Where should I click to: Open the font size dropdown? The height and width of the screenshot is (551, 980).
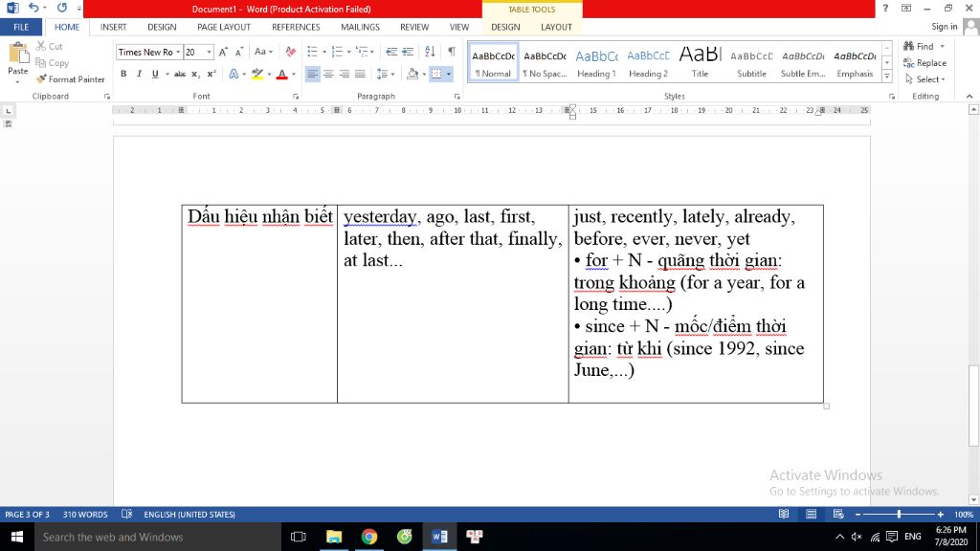tap(209, 52)
